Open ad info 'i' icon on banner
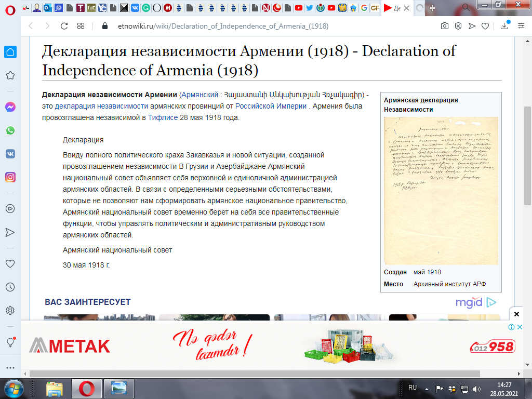The width and height of the screenshot is (532, 399). click(511, 327)
